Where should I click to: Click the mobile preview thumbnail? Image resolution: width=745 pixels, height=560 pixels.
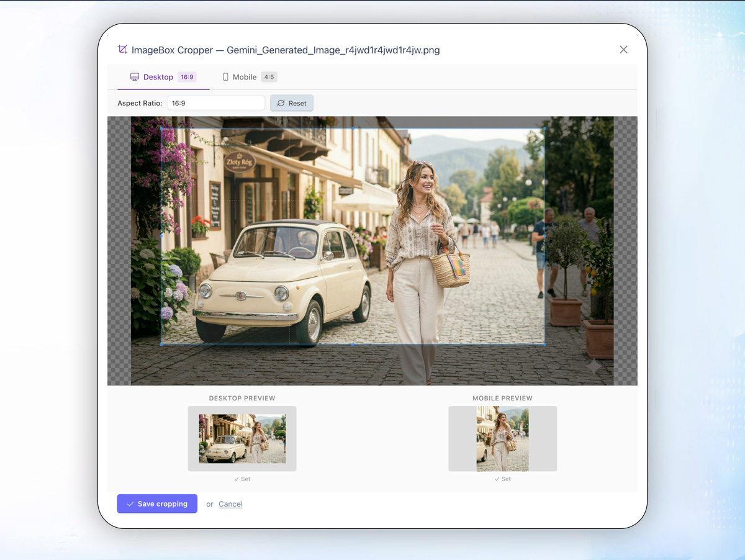(502, 438)
